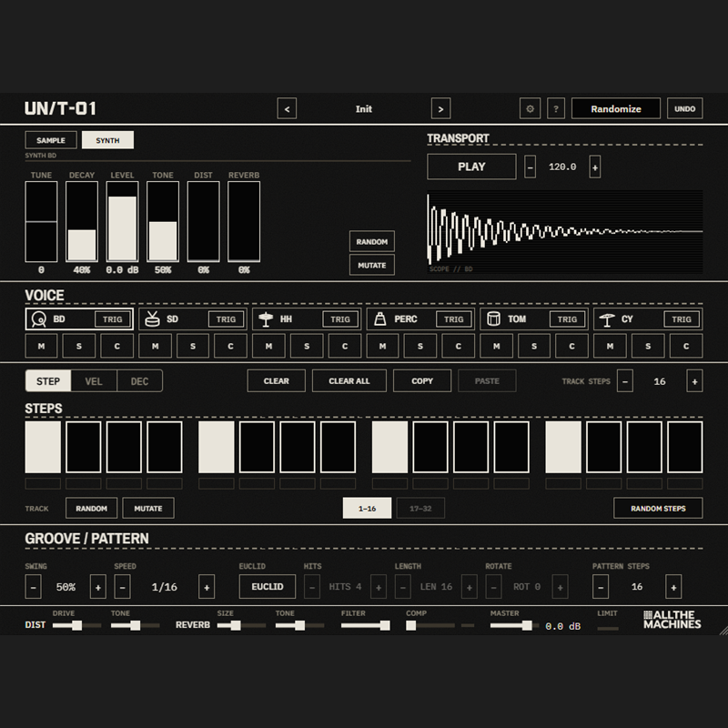Toggle step 1 in the sequencer
728x728 pixels.
pos(43,447)
